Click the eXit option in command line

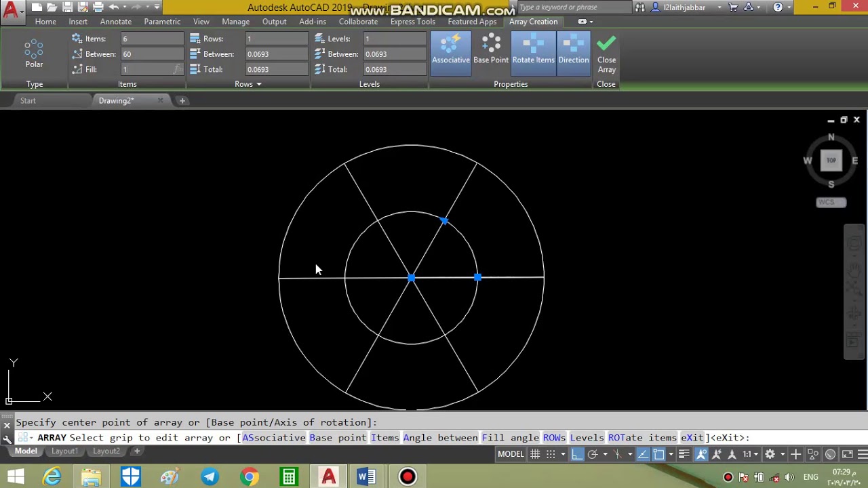[692, 438]
